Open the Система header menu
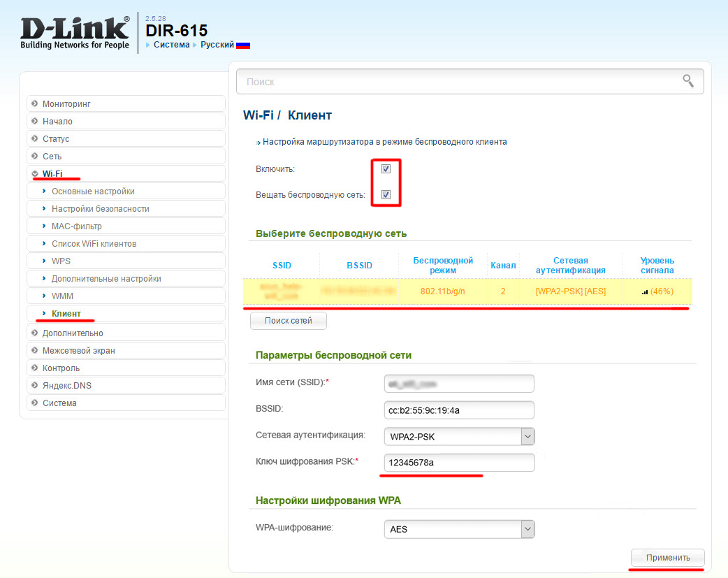 171,45
